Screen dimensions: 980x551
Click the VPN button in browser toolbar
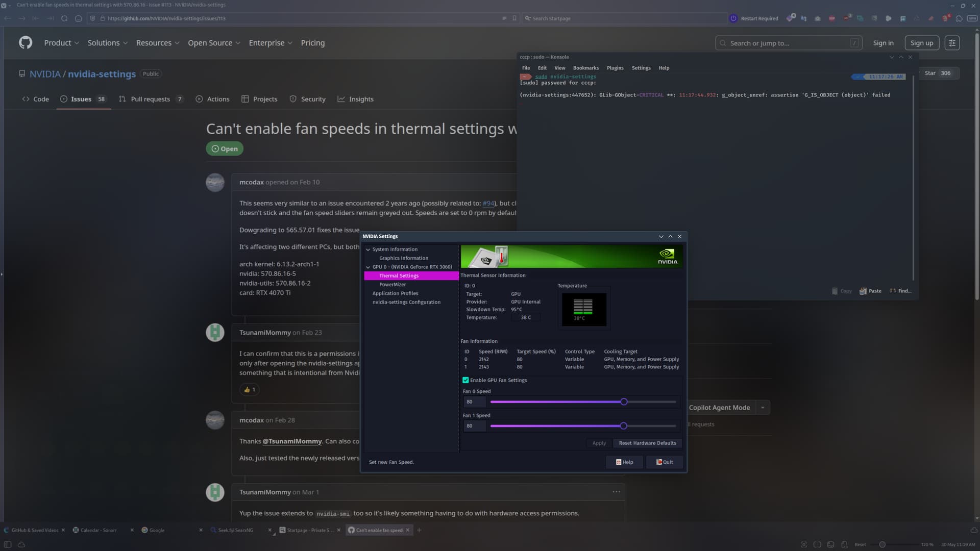(972, 18)
